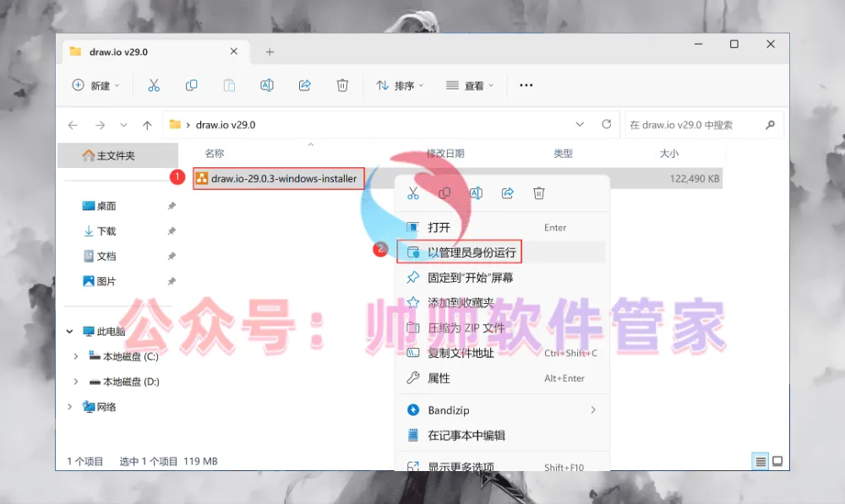Sort by the 名称 column header

point(215,154)
